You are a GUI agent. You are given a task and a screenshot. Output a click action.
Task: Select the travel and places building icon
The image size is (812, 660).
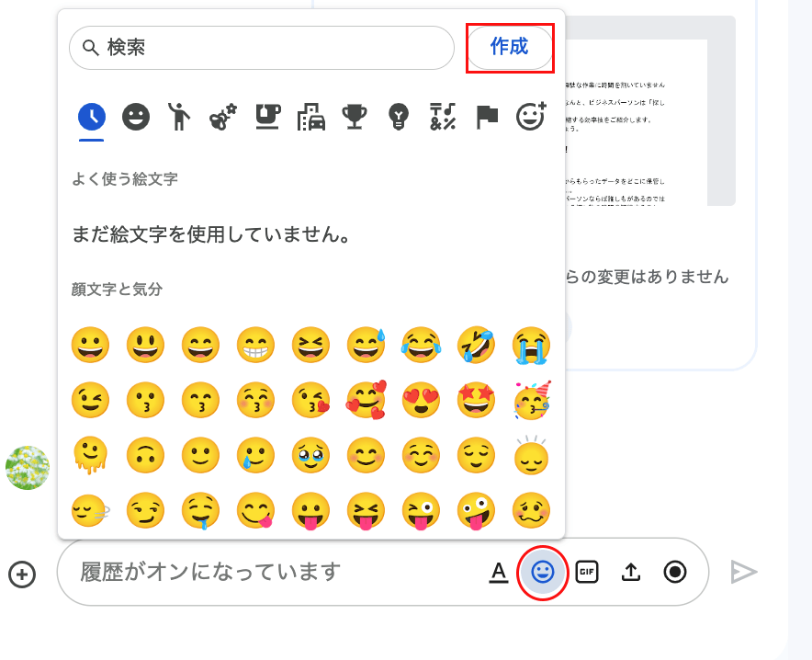311,117
